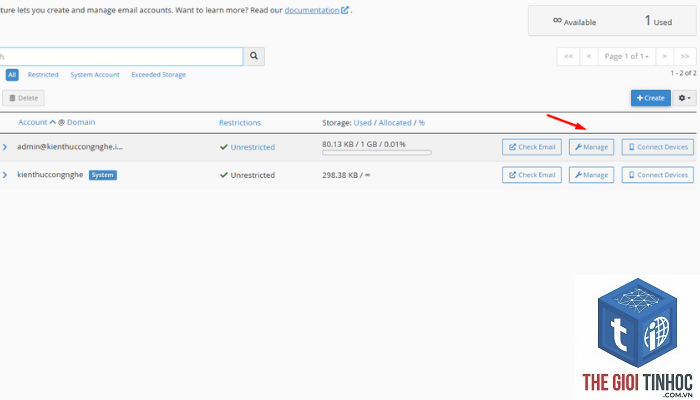
Task: Click the 1 - 2 of 2 text
Action: point(683,73)
